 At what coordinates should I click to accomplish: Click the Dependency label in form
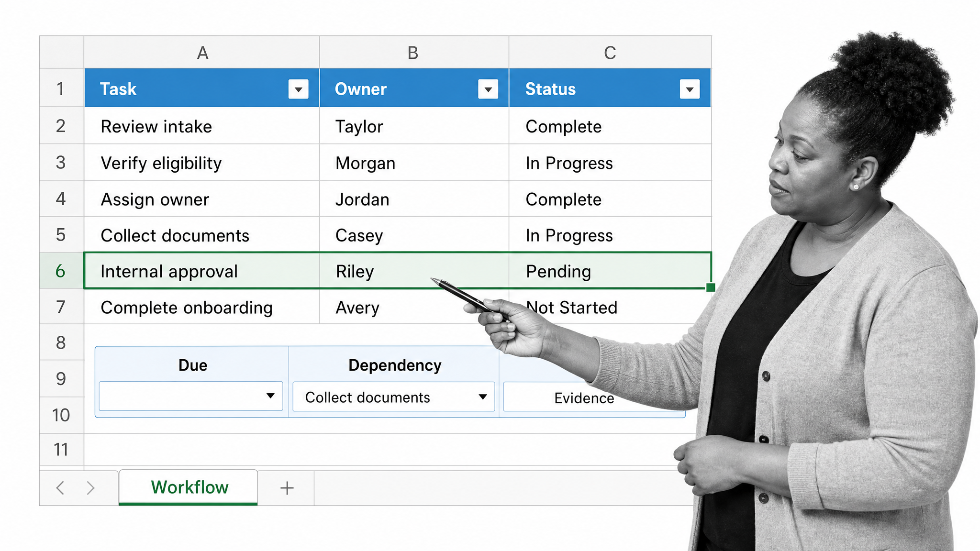coord(395,365)
